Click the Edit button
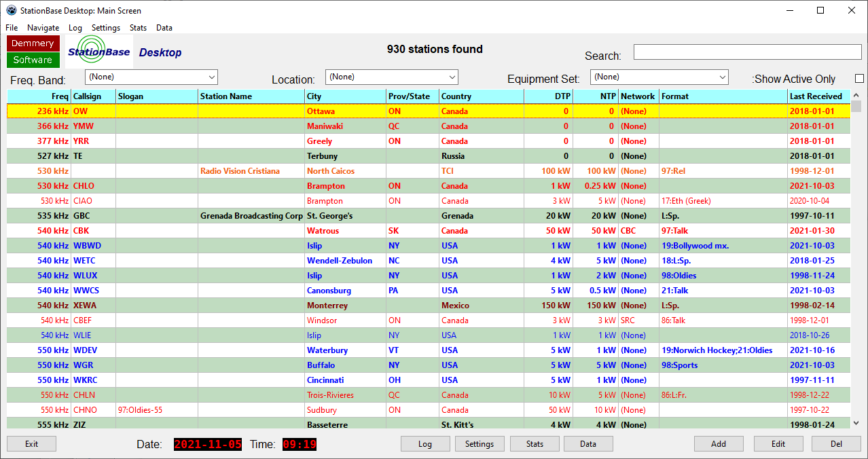The image size is (868, 459). (x=778, y=444)
